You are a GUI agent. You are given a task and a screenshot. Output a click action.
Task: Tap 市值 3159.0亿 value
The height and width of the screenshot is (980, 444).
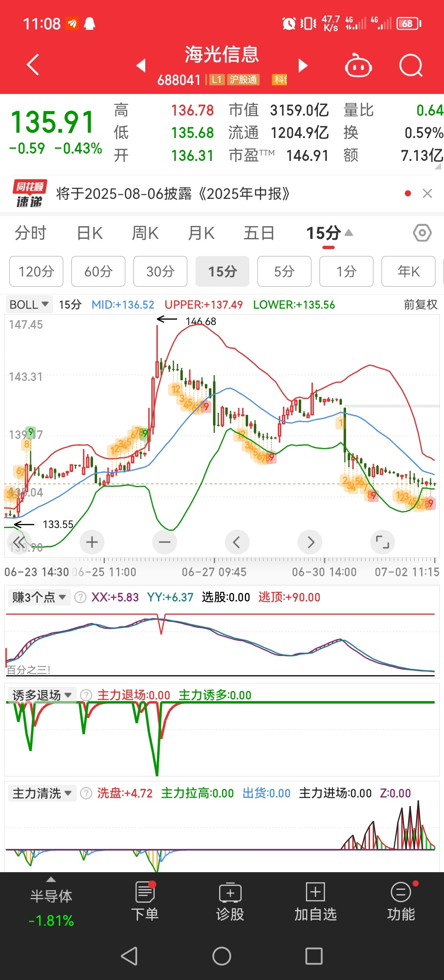(x=300, y=110)
